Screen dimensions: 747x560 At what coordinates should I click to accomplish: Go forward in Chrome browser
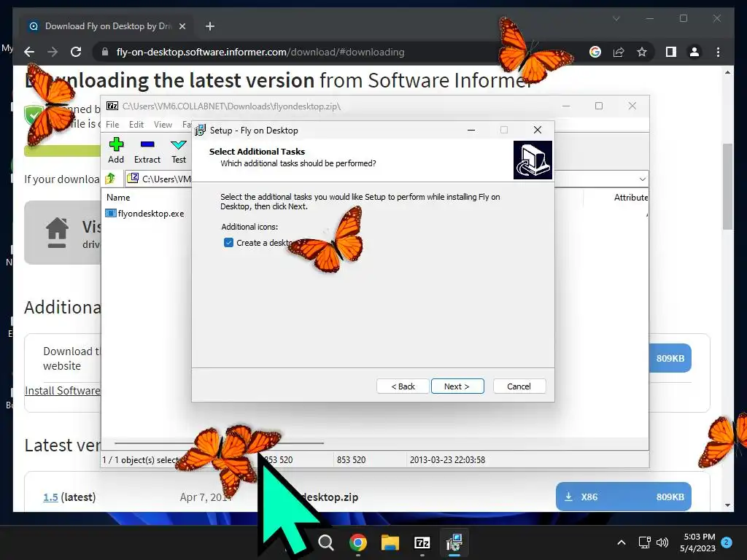53,52
